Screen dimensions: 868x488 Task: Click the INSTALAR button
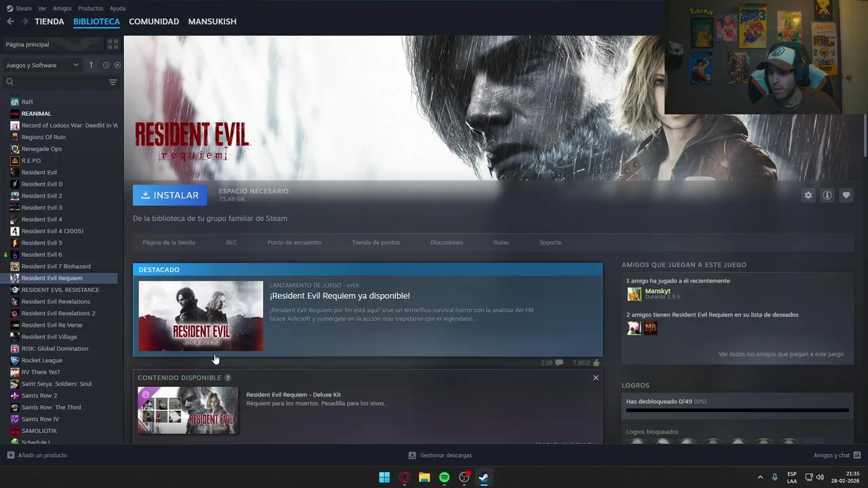(x=170, y=195)
